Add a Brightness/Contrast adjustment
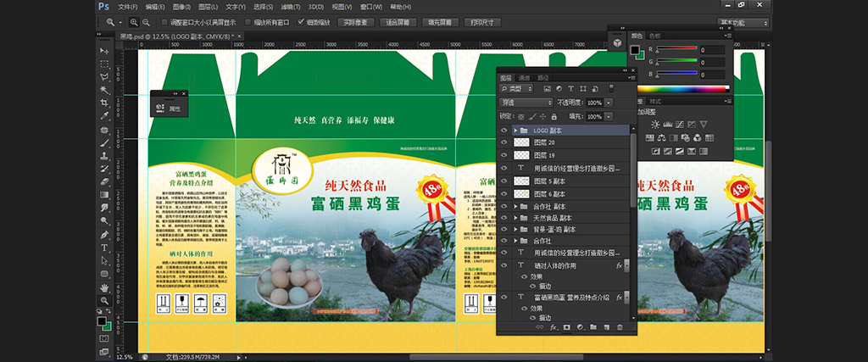This screenshot has height=362, width=868. pyautogui.click(x=655, y=125)
